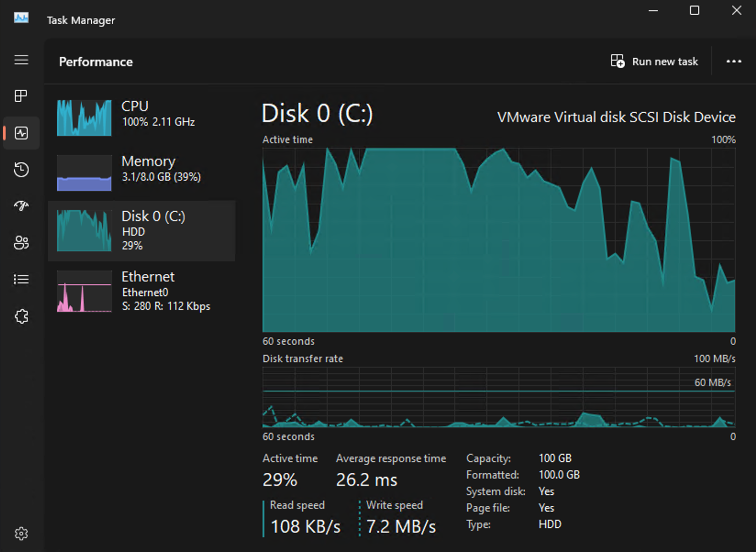Click the Read speed label
Viewport: 756px width, 552px height.
point(297,505)
